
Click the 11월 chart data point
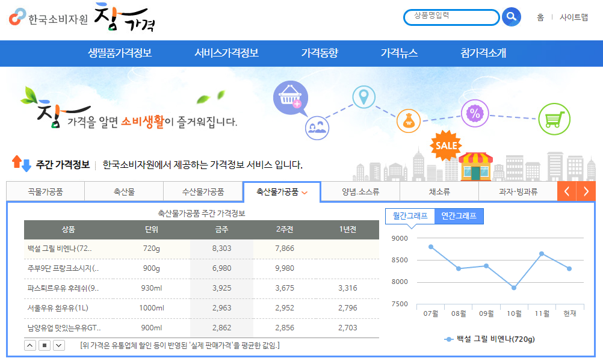click(542, 254)
